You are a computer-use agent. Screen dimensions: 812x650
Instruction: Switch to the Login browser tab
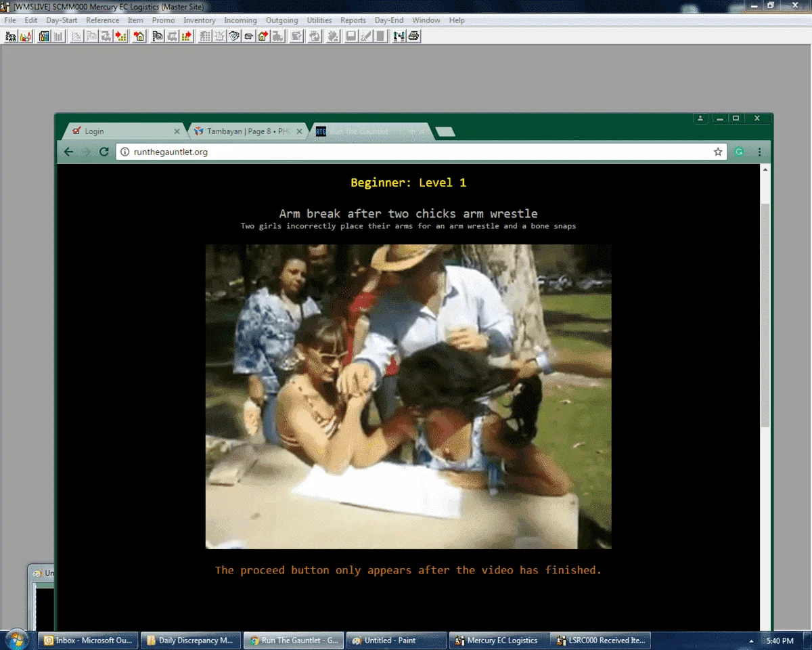123,131
